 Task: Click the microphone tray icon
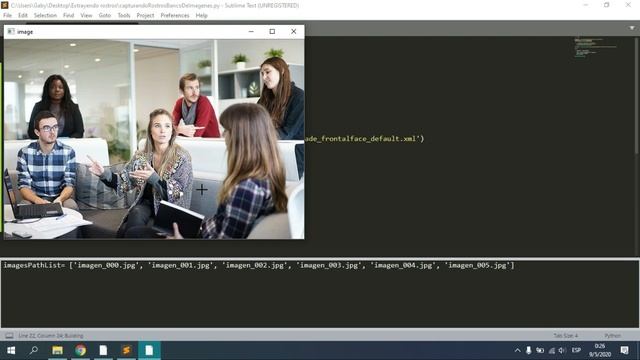point(529,350)
